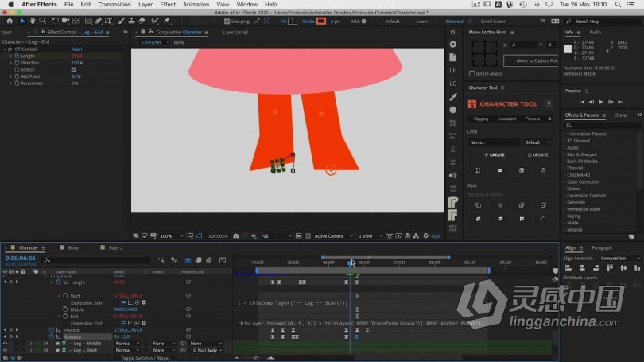Image resolution: width=644 pixels, height=362 pixels.
Task: Click the swap limb arrows icon
Action: click(500, 170)
